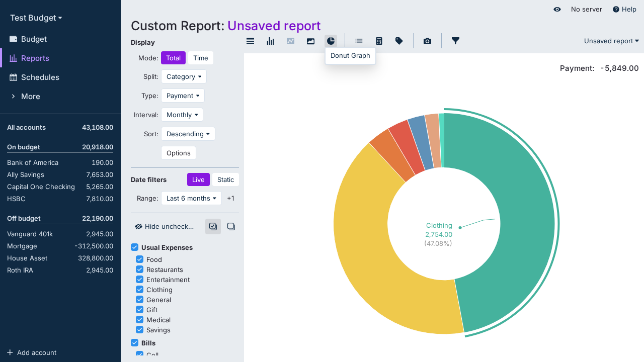The height and width of the screenshot is (362, 644).
Task: Toggle privacy mode eye icon
Action: (557, 10)
